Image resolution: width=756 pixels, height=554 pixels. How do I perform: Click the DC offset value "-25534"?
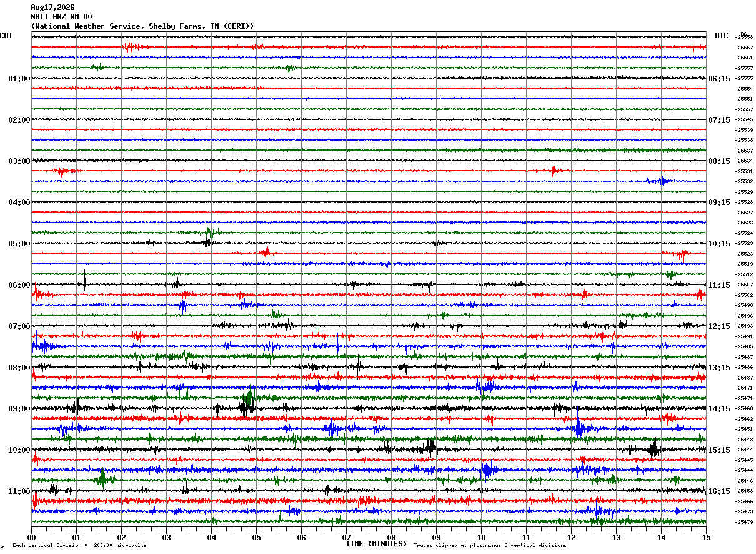(x=744, y=161)
